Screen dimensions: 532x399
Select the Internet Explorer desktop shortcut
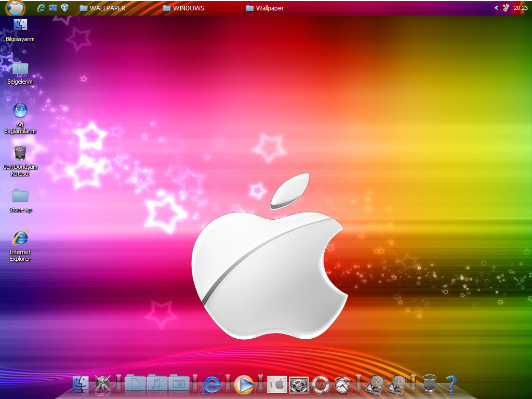pos(20,246)
